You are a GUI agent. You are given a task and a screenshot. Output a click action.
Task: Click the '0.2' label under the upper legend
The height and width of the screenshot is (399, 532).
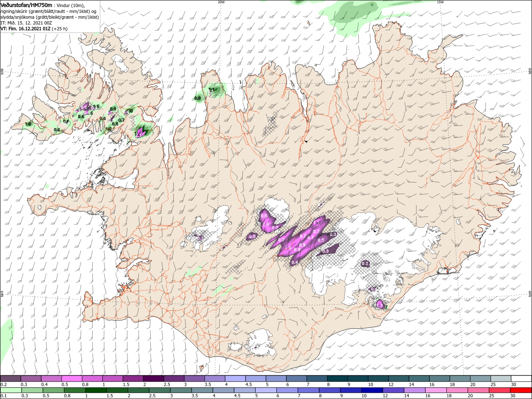(3, 384)
